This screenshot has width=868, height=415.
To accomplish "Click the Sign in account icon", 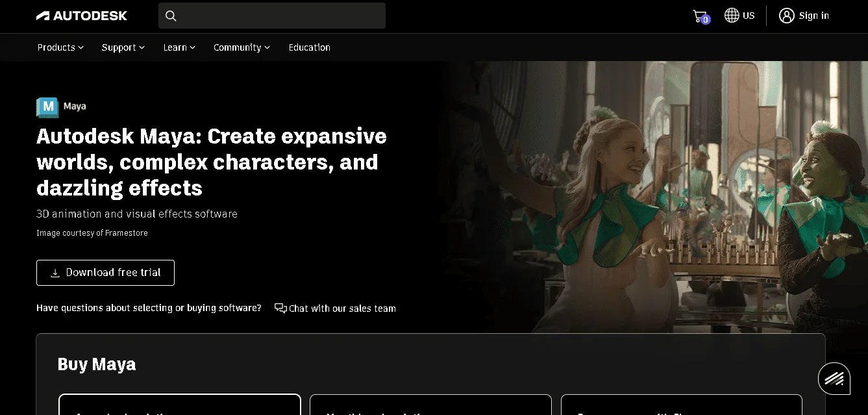I will coord(786,15).
